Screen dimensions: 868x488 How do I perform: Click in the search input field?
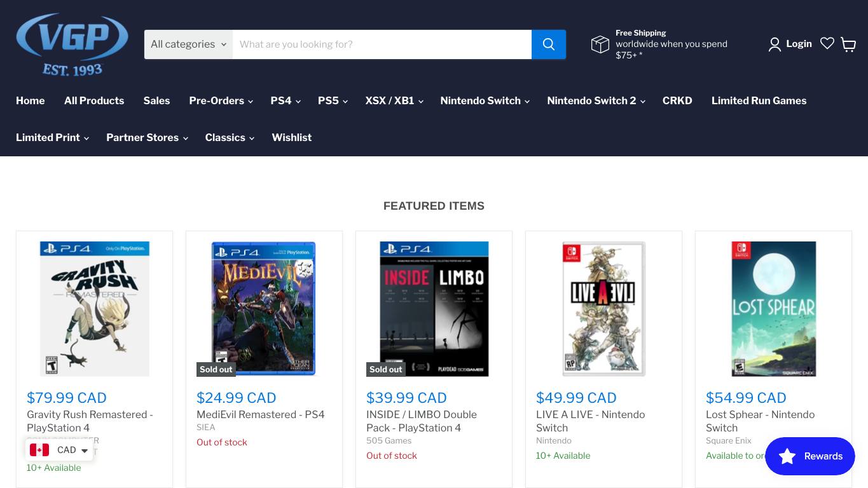[382, 44]
